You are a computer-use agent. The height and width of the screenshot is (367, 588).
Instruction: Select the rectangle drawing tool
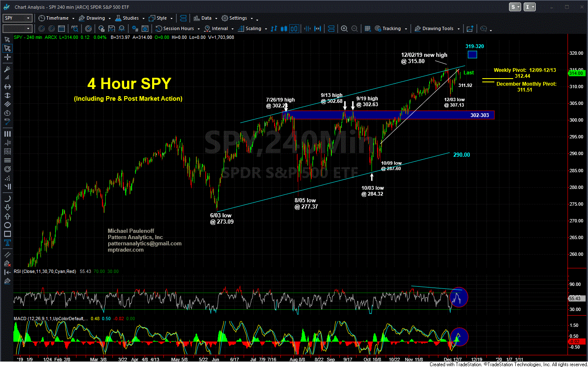[x=7, y=234]
